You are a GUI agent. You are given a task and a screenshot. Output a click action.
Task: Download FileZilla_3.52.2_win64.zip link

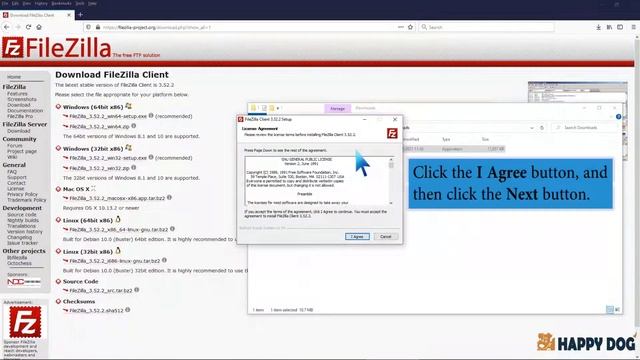point(99,127)
